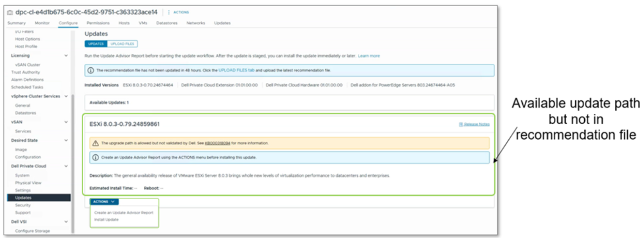The image size is (644, 238).
Task: Switch to the Summary tab
Action: (16, 23)
